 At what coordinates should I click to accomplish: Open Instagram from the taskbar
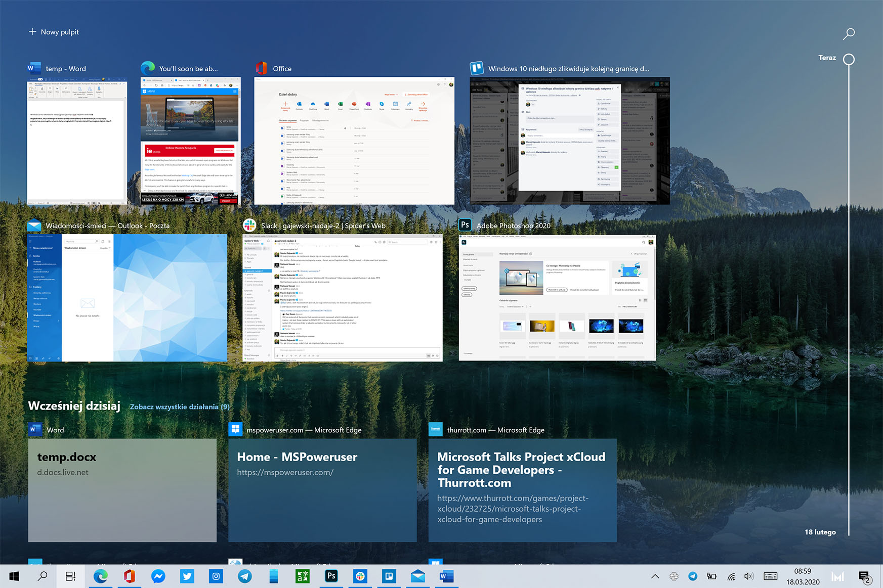pos(216,576)
